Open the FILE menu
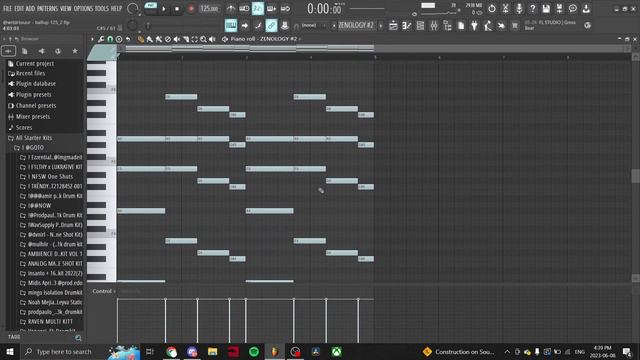Image resolution: width=640 pixels, height=360 pixels. point(7,8)
